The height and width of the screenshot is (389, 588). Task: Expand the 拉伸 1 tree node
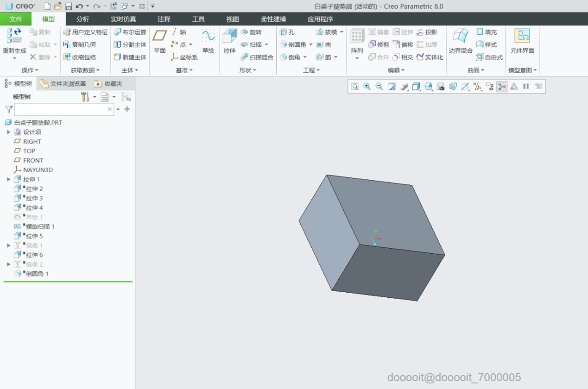[8, 179]
